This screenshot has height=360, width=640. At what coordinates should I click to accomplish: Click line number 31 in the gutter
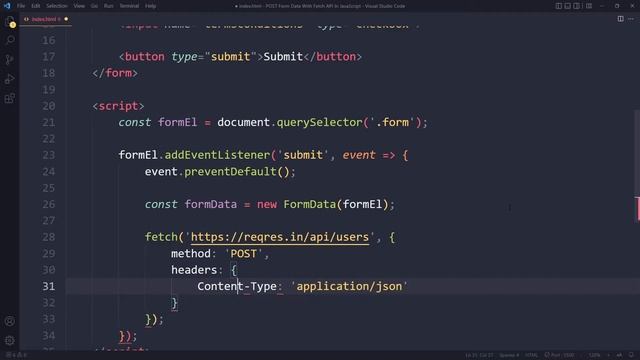pos(49,287)
